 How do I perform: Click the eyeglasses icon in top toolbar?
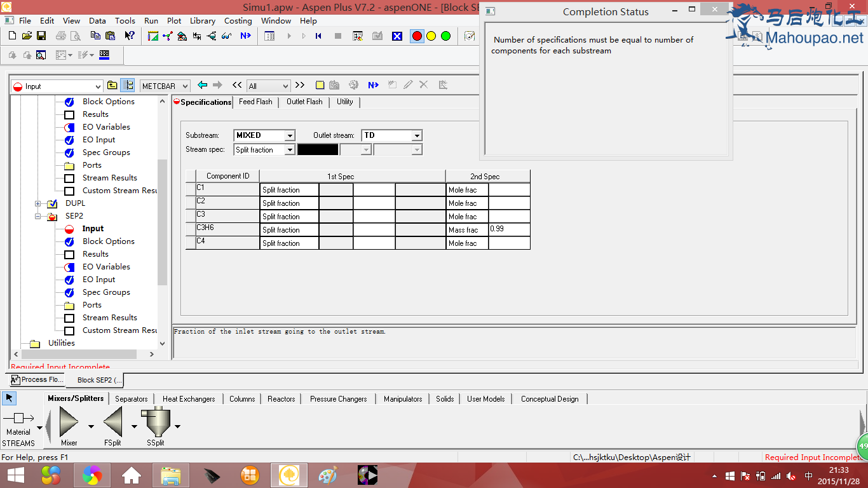pos(227,36)
